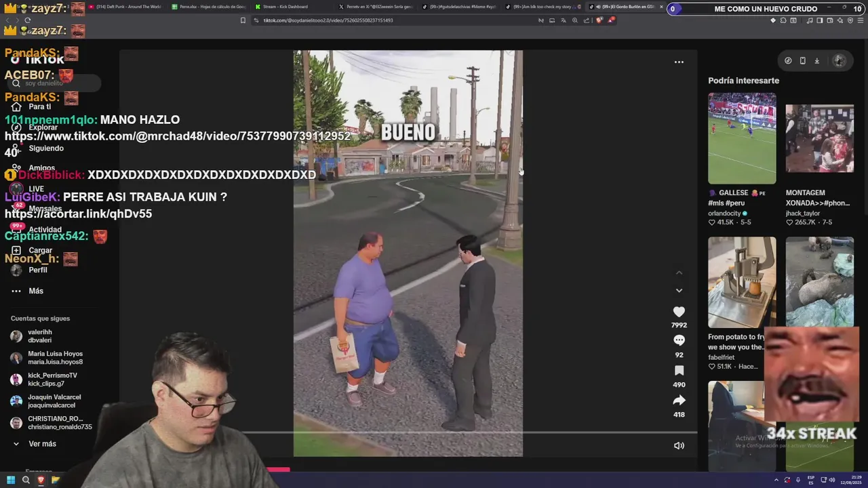868x488 pixels.
Task: Click the Podría interesarte heading
Action: 743,81
